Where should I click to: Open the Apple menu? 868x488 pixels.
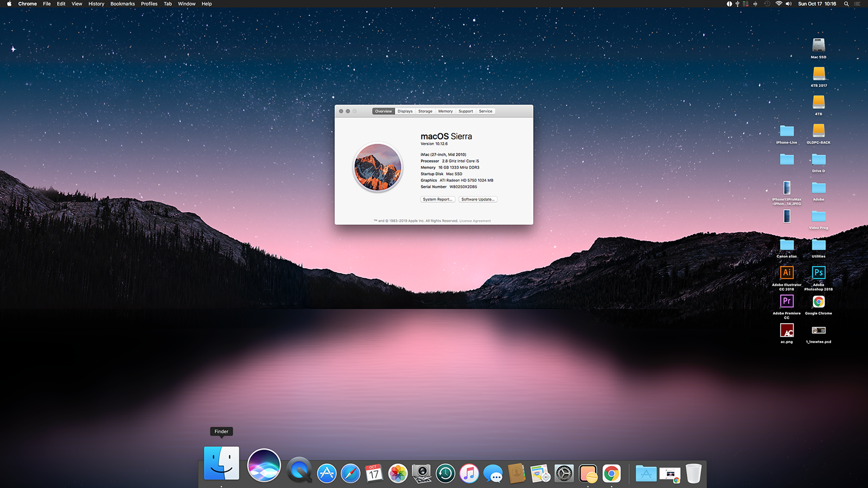click(9, 4)
